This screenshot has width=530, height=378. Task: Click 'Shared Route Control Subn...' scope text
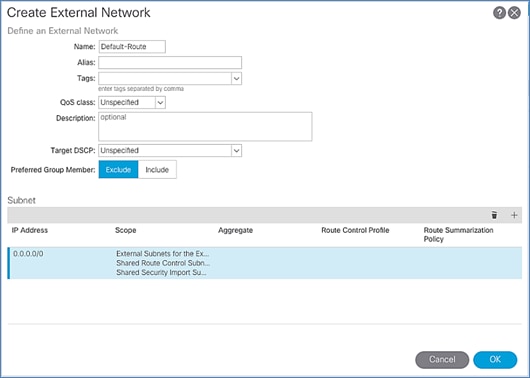point(163,263)
